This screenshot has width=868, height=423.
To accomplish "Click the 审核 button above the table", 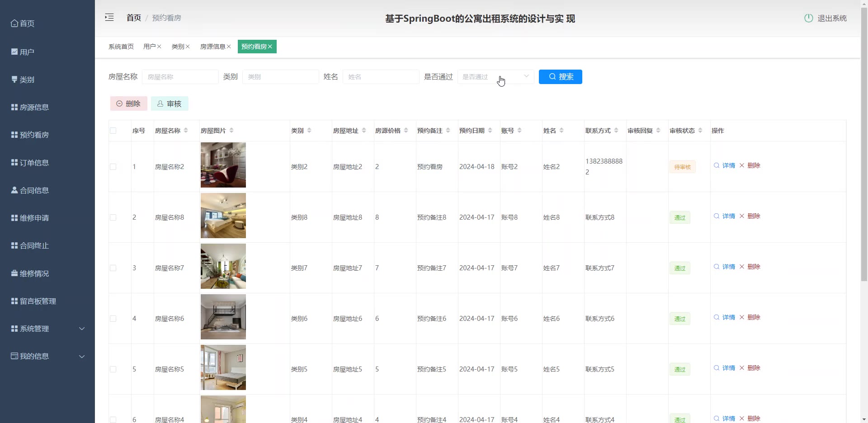I will pos(170,103).
